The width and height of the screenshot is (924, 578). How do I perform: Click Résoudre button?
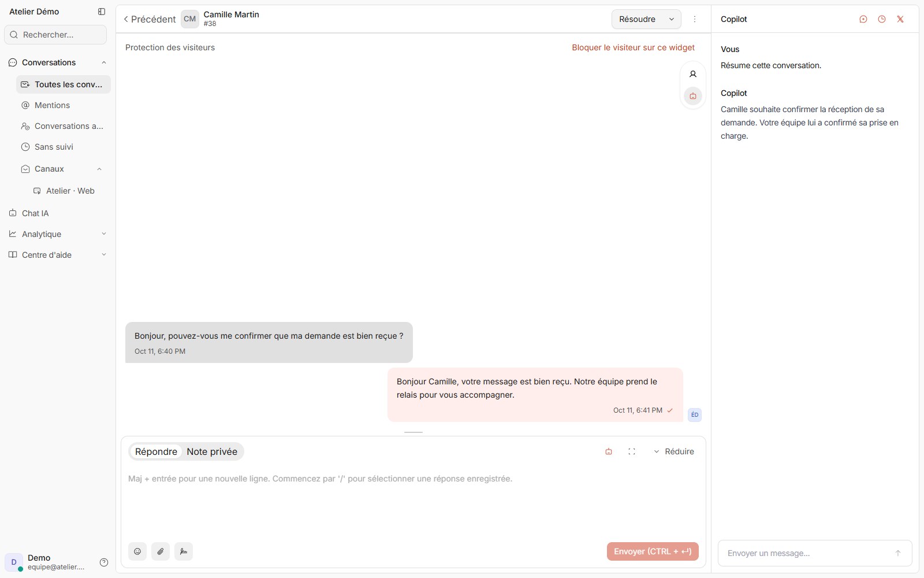coord(638,19)
